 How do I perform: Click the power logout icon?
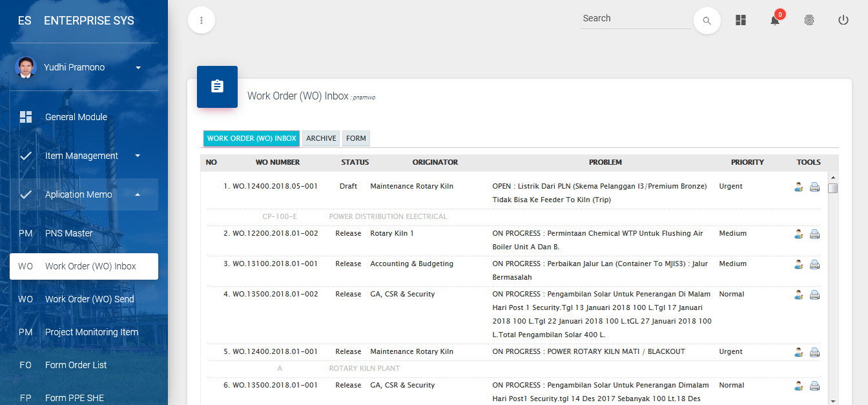843,21
